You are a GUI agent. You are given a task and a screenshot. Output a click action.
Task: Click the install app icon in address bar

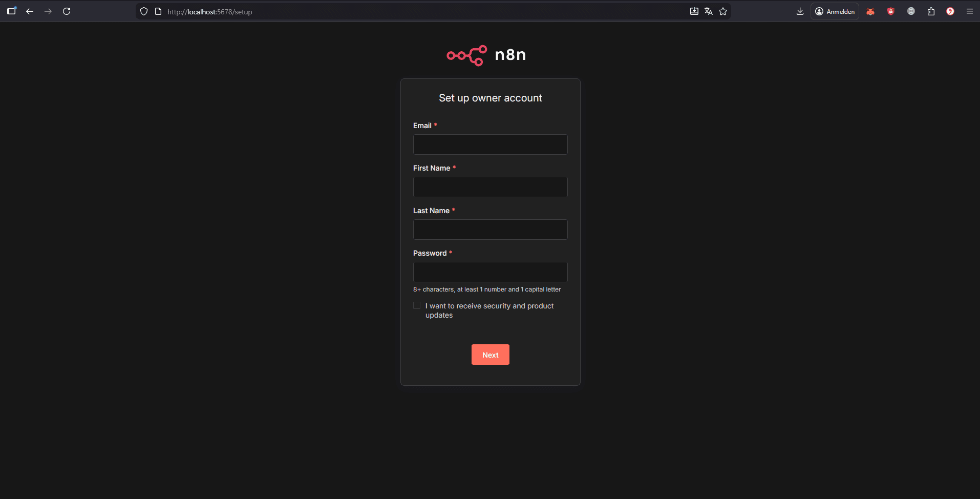click(x=694, y=11)
